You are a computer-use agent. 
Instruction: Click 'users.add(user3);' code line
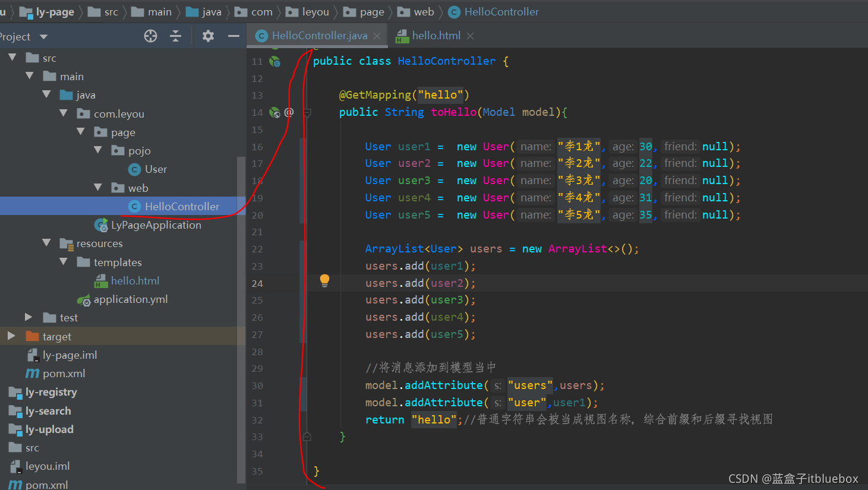(421, 300)
